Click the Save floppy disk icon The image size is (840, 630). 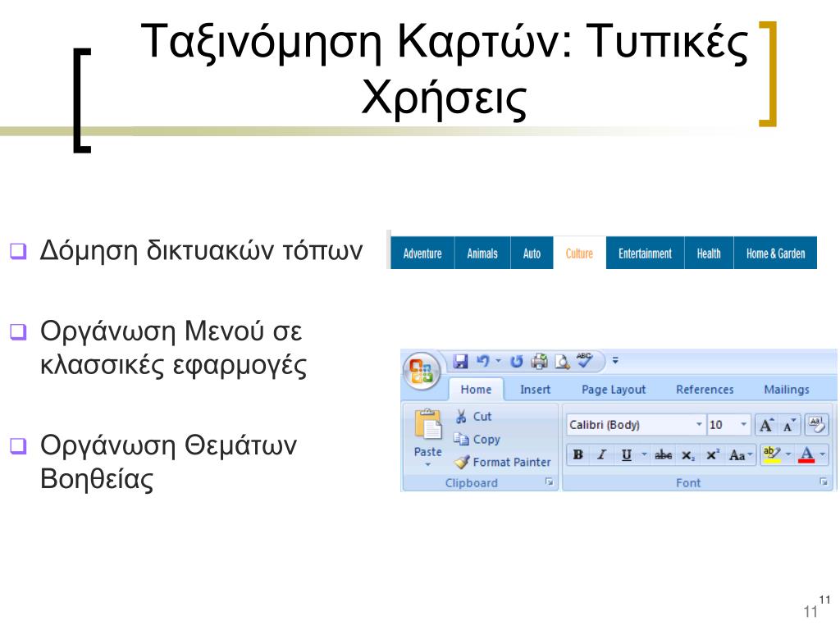click(460, 361)
